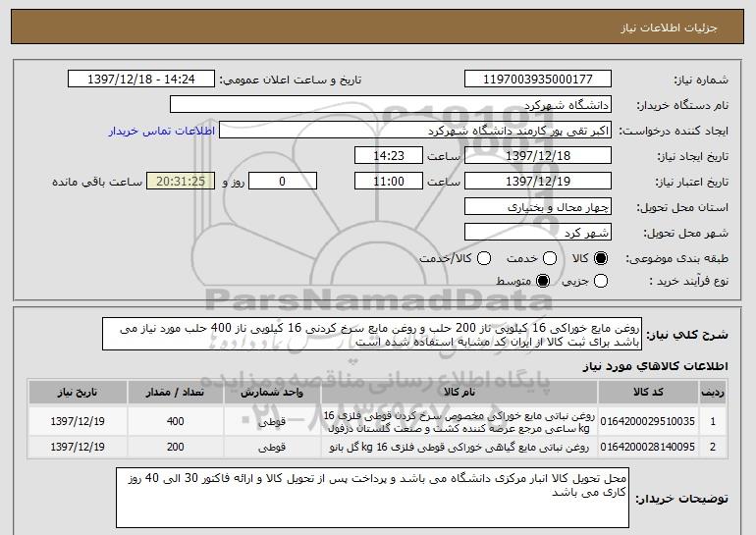Click the need date cell in row 1
This screenshot has height=535, width=756.
pyautogui.click(x=78, y=421)
